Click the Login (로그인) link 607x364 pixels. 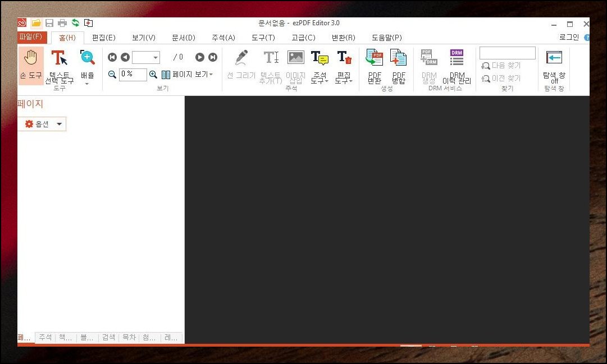[569, 37]
